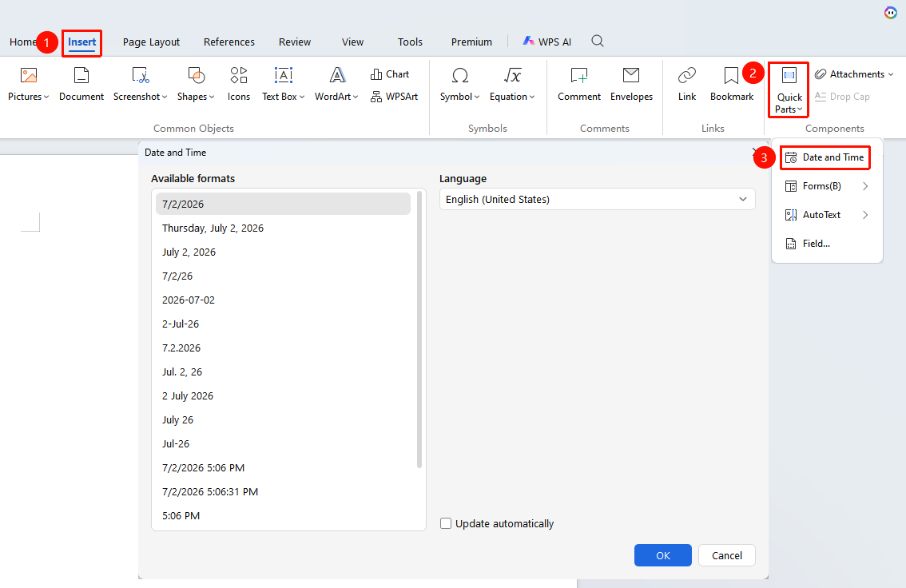Select Date and Time menu entry
This screenshot has height=588, width=906.
pyautogui.click(x=825, y=157)
